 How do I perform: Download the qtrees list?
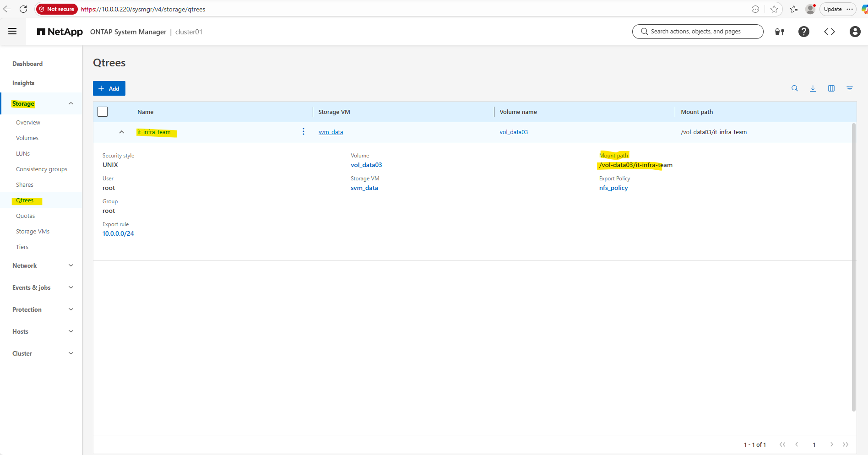(813, 88)
